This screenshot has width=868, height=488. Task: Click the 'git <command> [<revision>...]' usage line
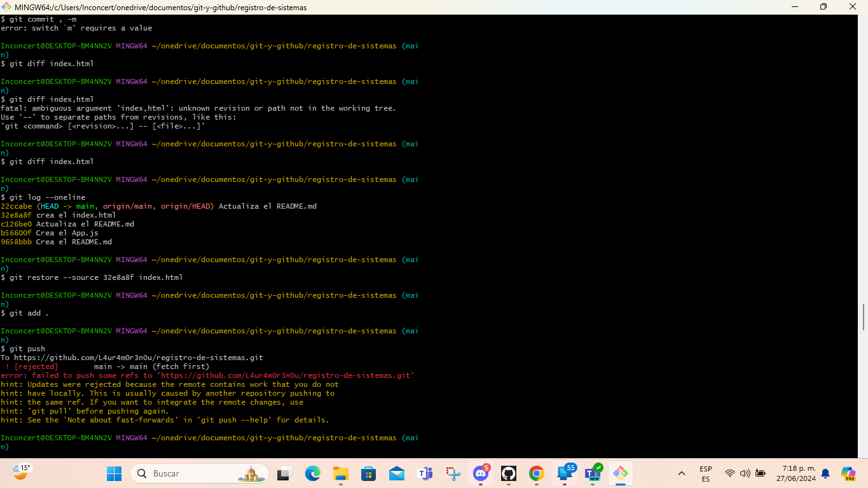[x=102, y=126]
